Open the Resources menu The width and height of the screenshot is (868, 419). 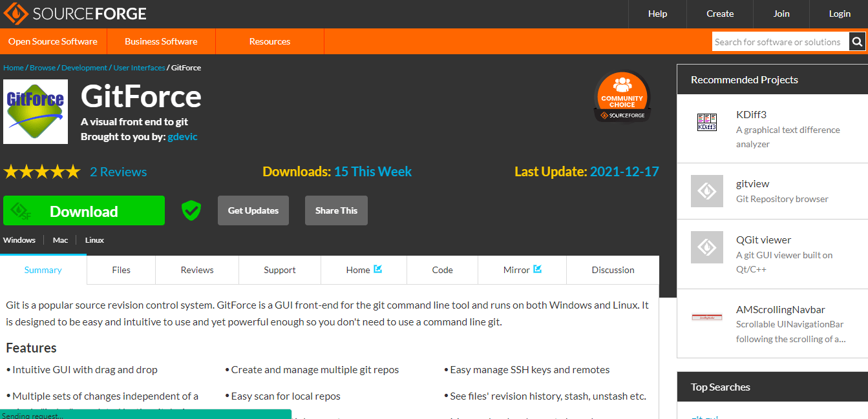(270, 41)
